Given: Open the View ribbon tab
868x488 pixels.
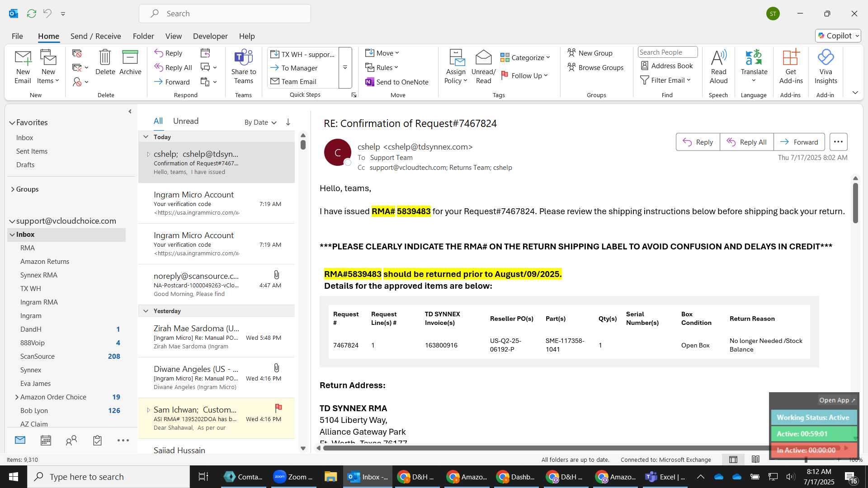Looking at the screenshot, I should 174,36.
